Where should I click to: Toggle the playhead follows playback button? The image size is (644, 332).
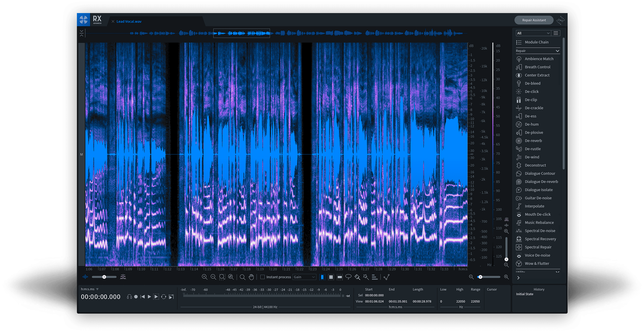pyautogui.click(x=171, y=297)
